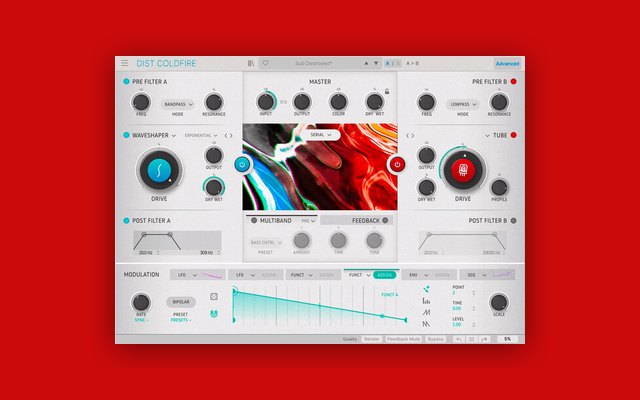Open the Serial routing dropdown
640x400 pixels.
(320, 135)
